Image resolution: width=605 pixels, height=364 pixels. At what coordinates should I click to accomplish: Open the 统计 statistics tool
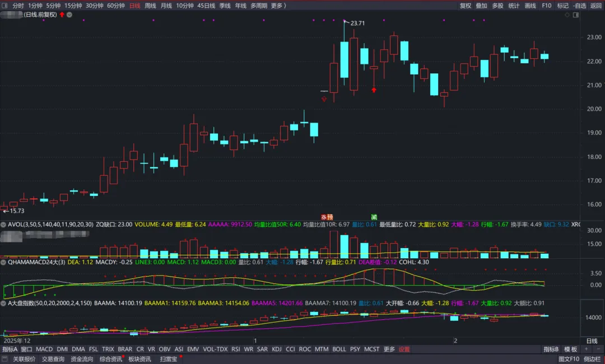point(514,6)
